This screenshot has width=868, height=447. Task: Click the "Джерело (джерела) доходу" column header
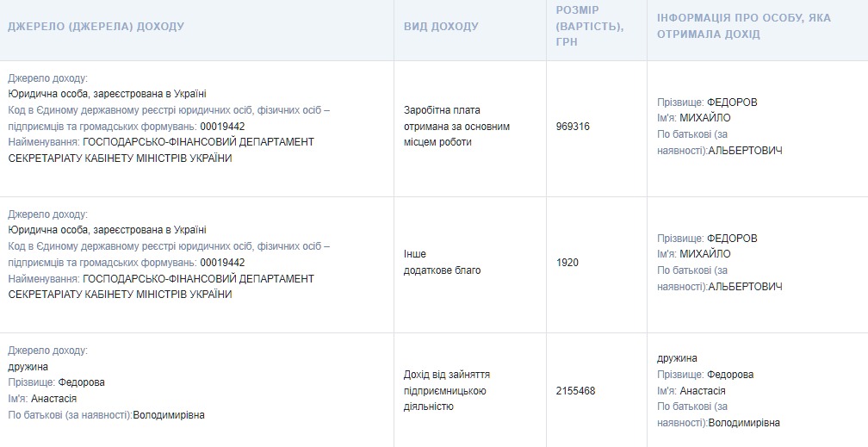(x=96, y=27)
